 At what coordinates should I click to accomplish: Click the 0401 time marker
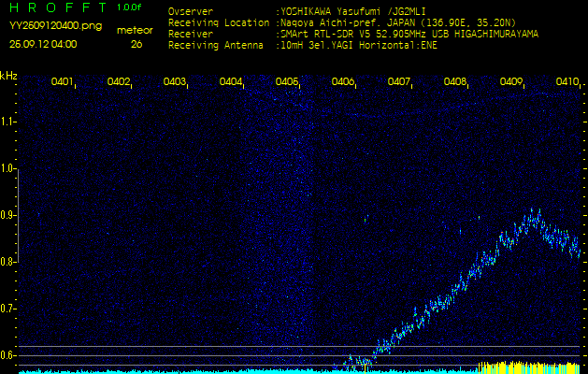(63, 82)
